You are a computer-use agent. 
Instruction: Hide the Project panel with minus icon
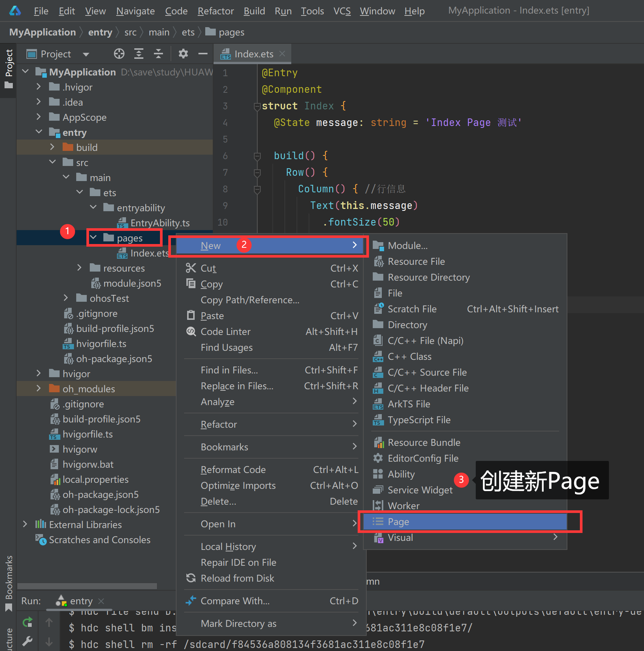coord(203,54)
